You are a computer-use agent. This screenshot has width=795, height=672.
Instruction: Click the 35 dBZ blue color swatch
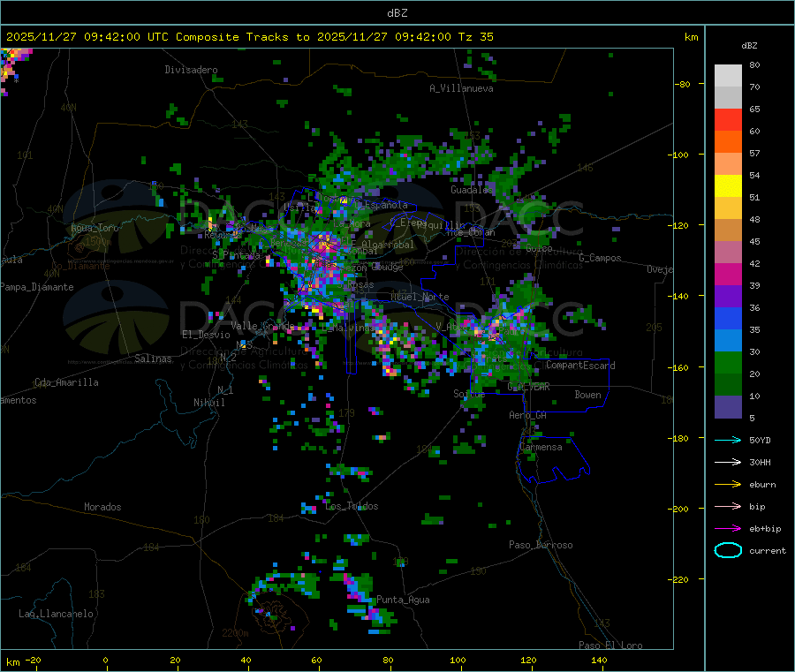pyautogui.click(x=728, y=341)
